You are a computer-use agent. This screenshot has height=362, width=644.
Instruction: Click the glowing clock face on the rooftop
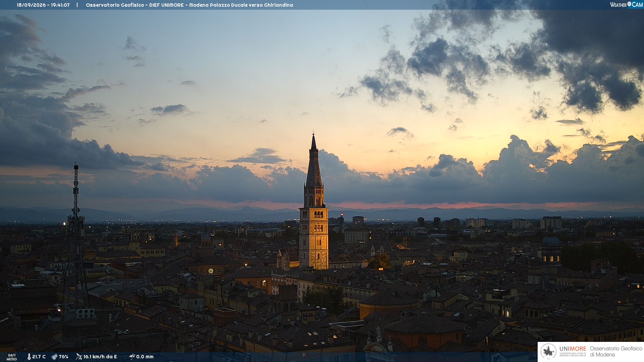pos(211,271)
